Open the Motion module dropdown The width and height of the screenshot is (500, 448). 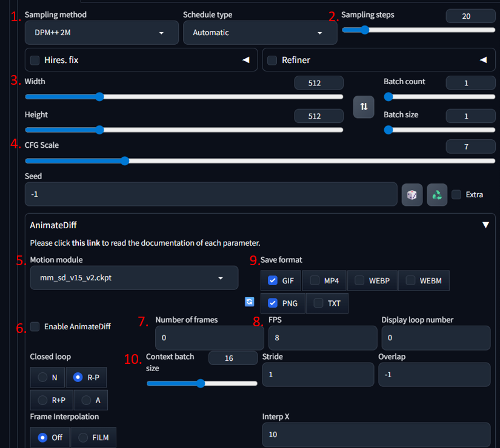coord(134,278)
